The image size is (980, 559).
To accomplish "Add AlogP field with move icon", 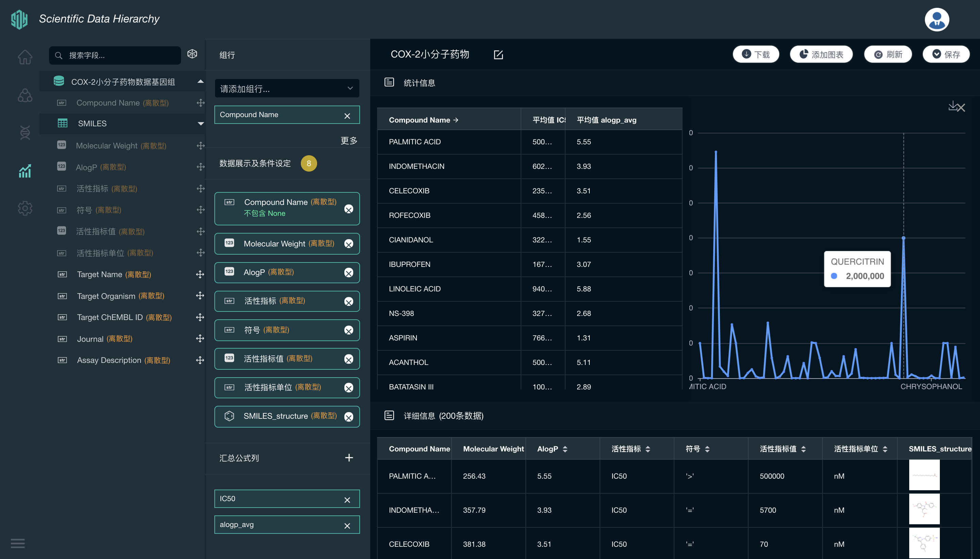I will pyautogui.click(x=200, y=167).
